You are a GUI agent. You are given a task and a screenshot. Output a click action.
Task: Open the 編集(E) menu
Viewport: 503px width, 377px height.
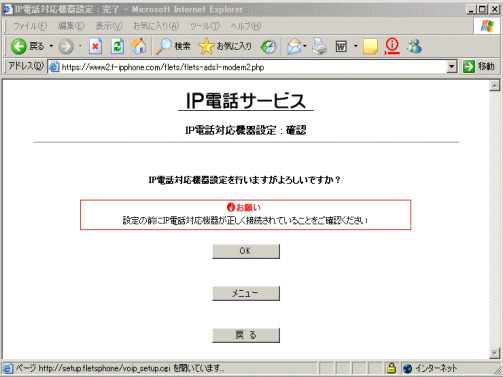(71, 26)
